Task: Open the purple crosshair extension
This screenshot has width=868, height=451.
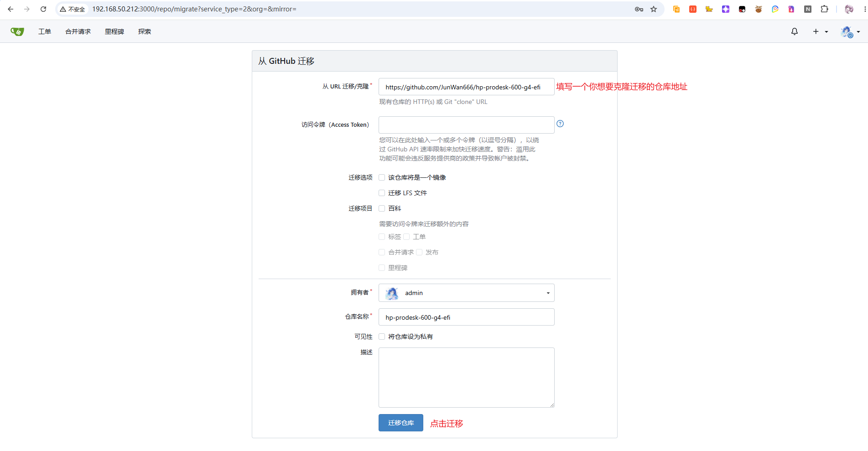Action: click(x=726, y=9)
